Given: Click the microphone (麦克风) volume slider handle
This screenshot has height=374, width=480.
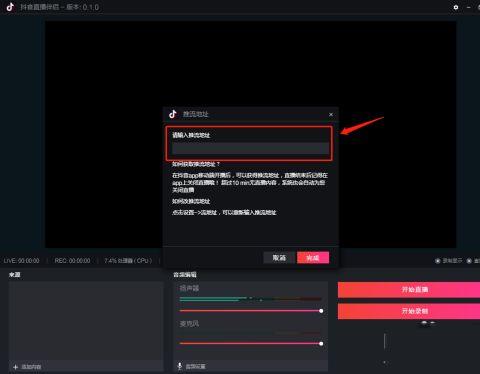Looking at the screenshot, I should pos(321,343).
